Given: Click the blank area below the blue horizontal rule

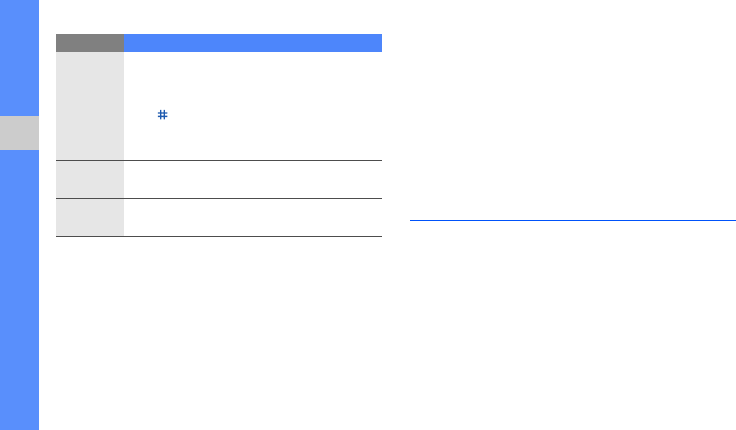Looking at the screenshot, I should pyautogui.click(x=572, y=320).
